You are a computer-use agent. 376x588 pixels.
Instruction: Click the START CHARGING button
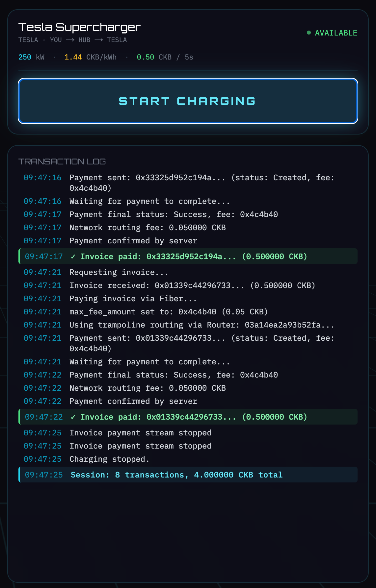tap(188, 101)
